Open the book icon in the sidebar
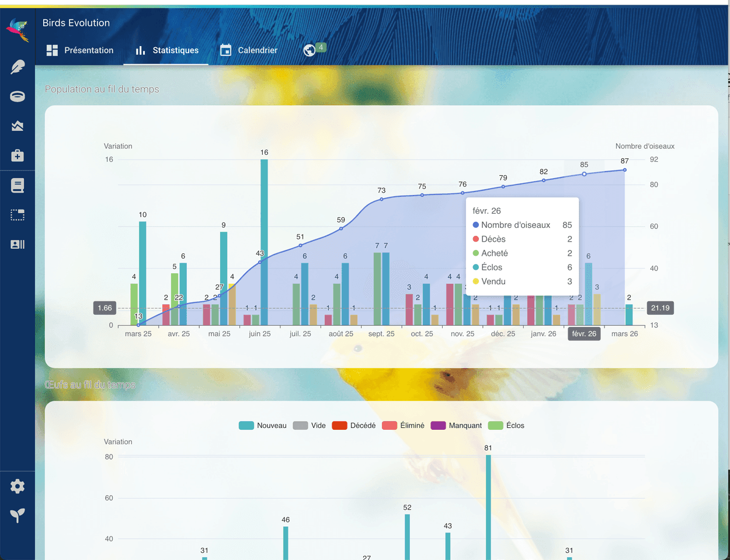This screenshot has width=730, height=560. tap(18, 186)
